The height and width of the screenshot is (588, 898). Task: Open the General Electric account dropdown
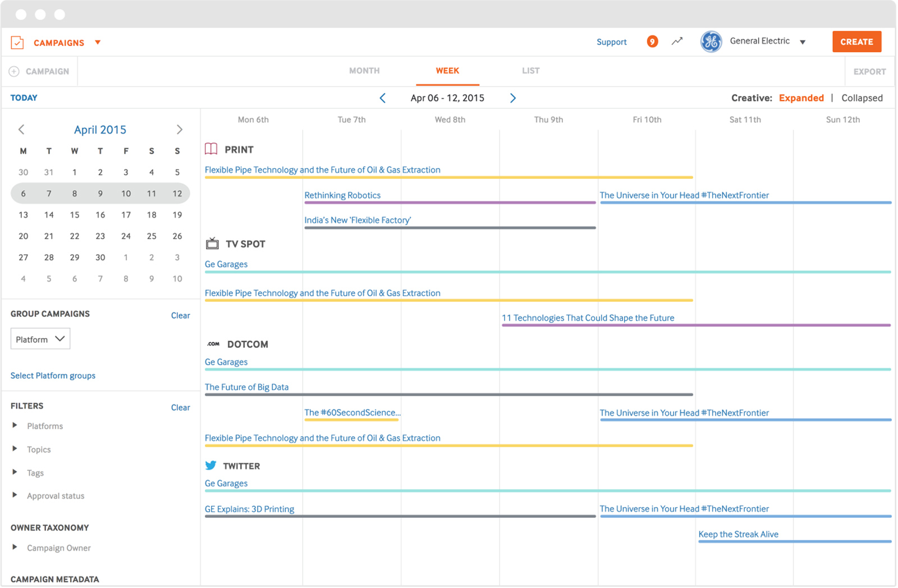[803, 42]
